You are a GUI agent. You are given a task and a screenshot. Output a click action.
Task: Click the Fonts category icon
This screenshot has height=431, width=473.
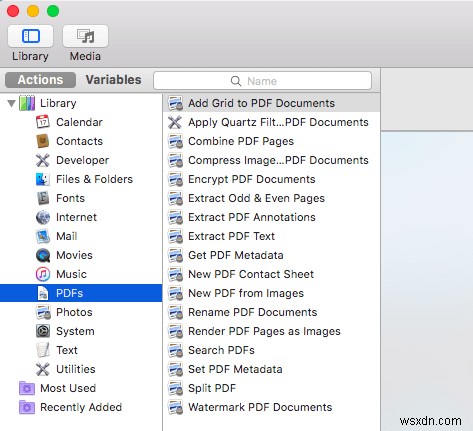tap(43, 198)
